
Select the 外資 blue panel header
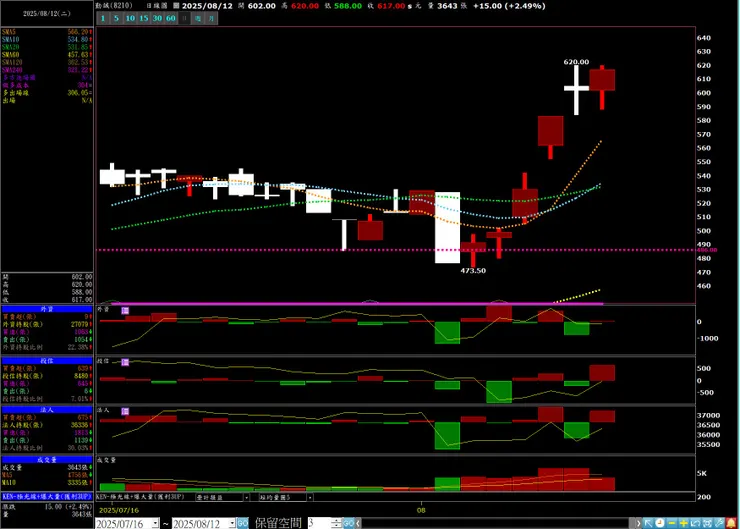point(47,309)
